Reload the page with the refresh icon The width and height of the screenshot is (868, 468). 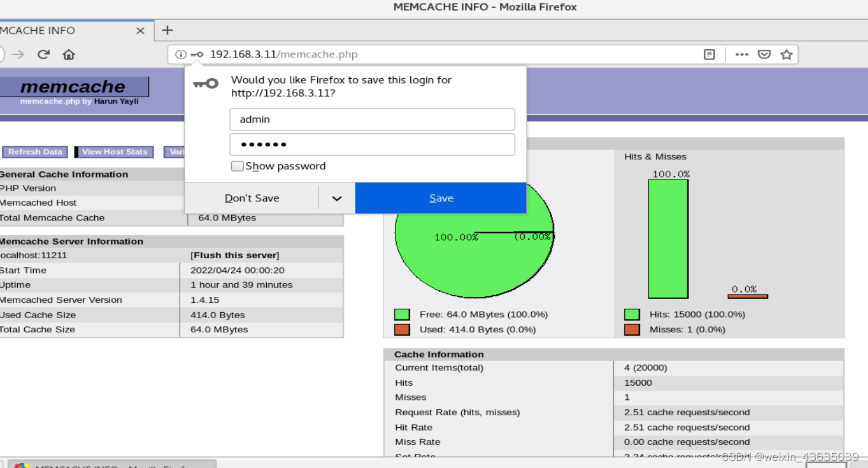click(x=43, y=55)
